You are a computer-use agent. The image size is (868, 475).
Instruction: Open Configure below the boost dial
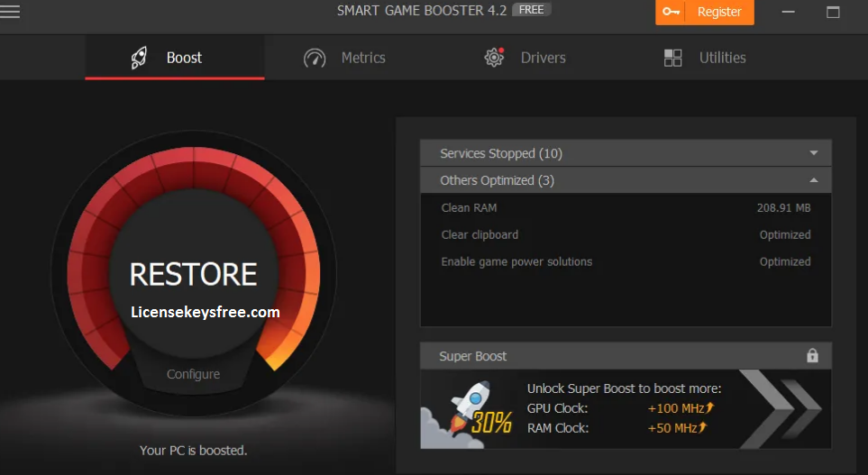coord(193,374)
